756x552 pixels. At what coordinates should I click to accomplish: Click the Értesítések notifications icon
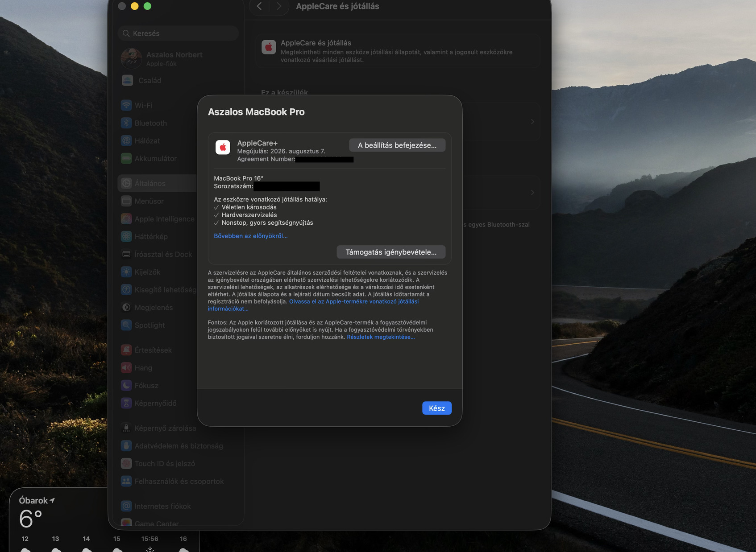coord(127,350)
